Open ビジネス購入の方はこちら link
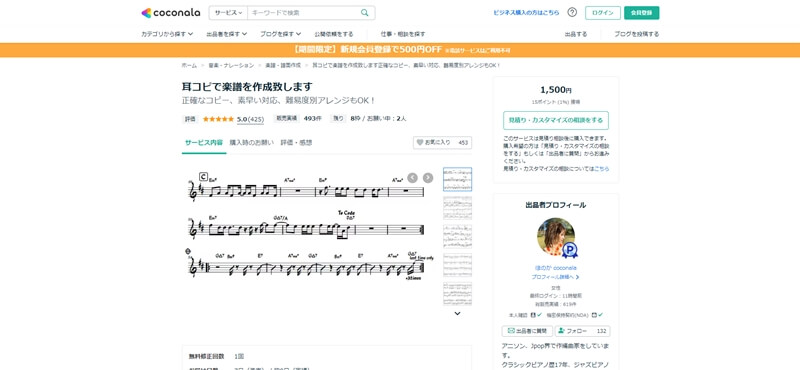This screenshot has width=800, height=370. point(526,13)
